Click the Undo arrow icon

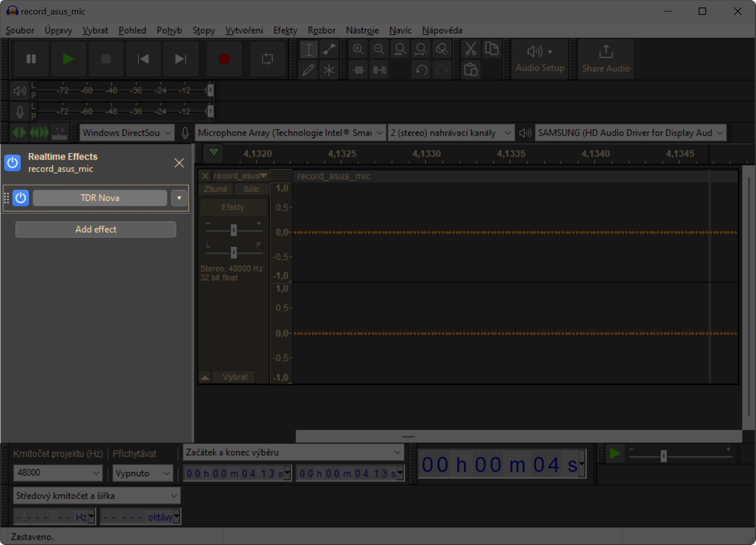[421, 70]
